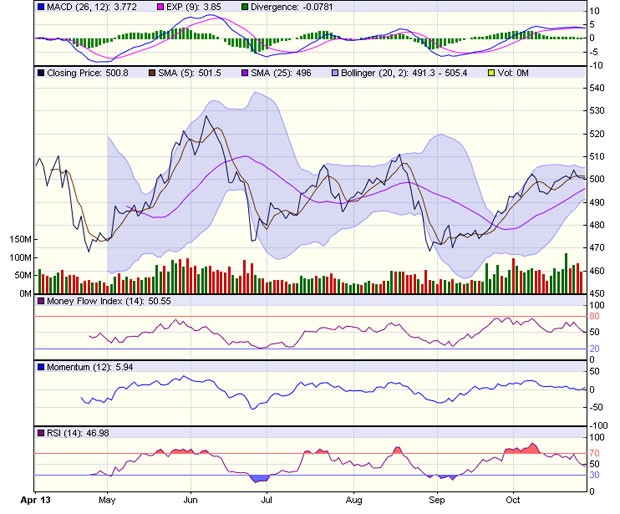Screen dimensions: 620x514
Task: Select the Oct marker on the date axis
Action: point(514,497)
